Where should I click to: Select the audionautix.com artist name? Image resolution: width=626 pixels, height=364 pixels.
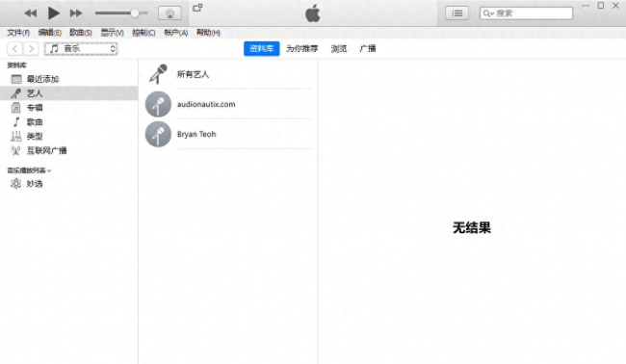(206, 104)
